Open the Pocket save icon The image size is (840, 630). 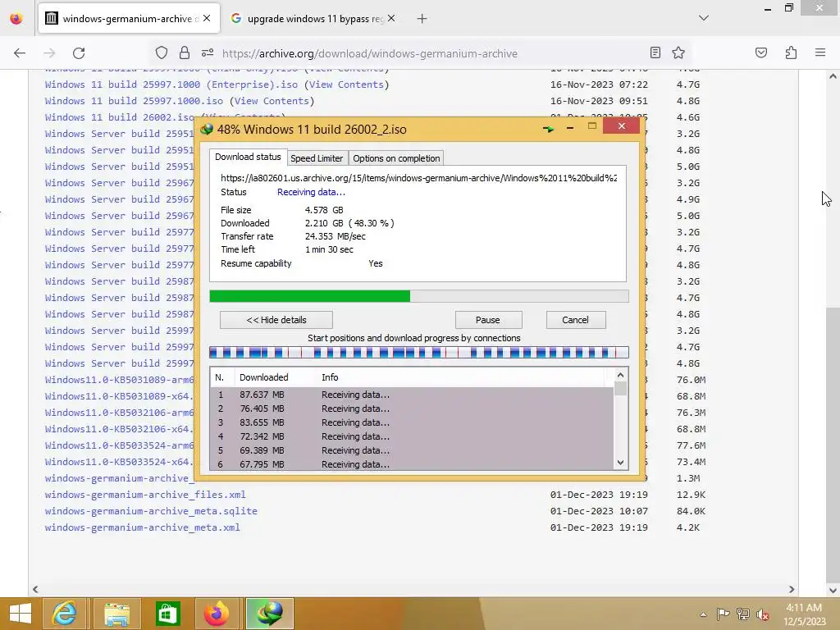(760, 52)
